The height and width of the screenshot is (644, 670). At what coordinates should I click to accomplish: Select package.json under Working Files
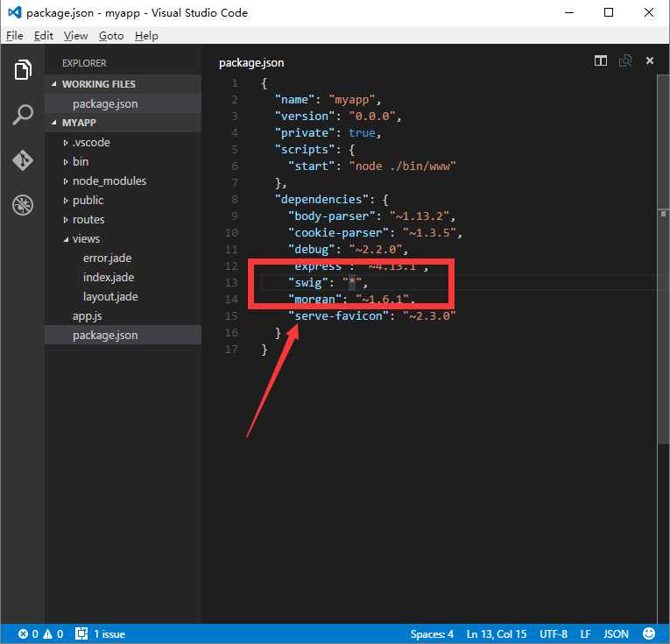point(123,104)
